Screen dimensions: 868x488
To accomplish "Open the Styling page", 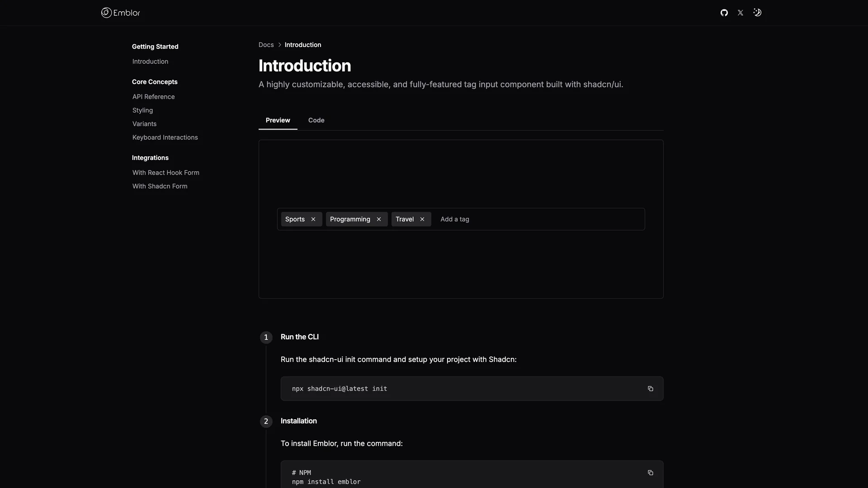I will (142, 110).
